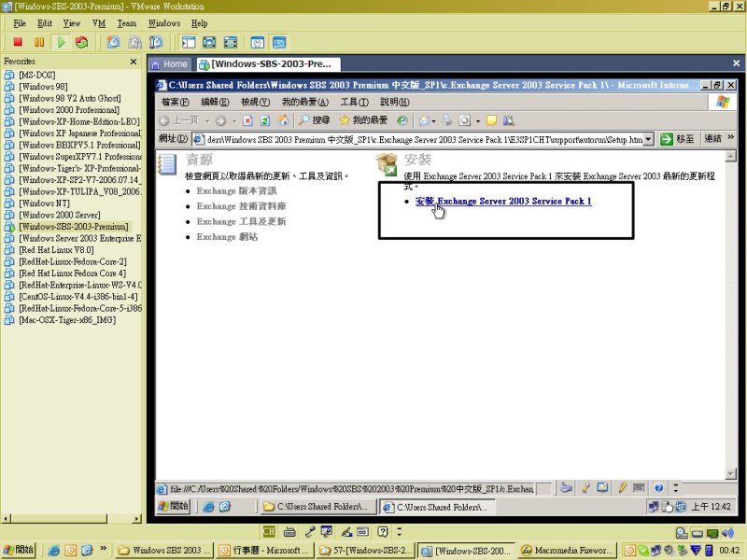The width and height of the screenshot is (747, 560).
Task: Expand the 連結 links chevron
Action: click(x=731, y=137)
